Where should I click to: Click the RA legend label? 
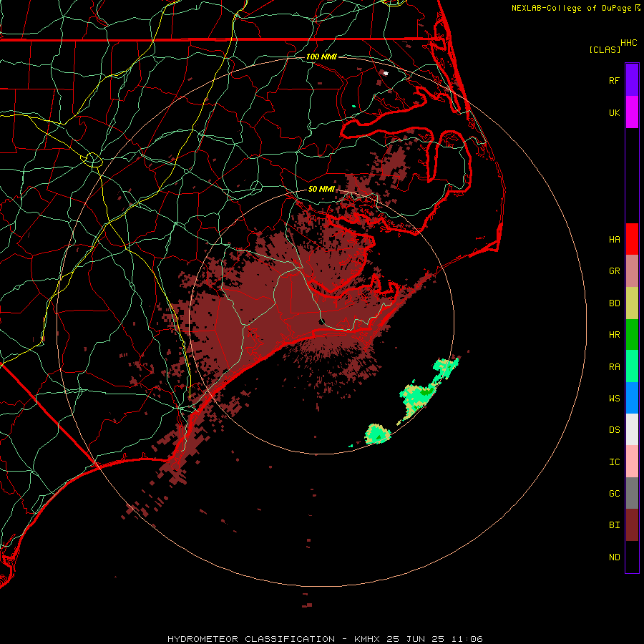point(615,367)
